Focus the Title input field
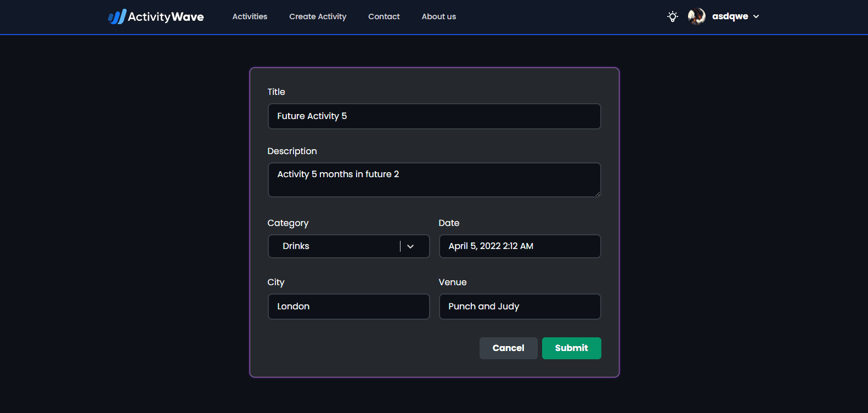The height and width of the screenshot is (413, 868). click(434, 116)
